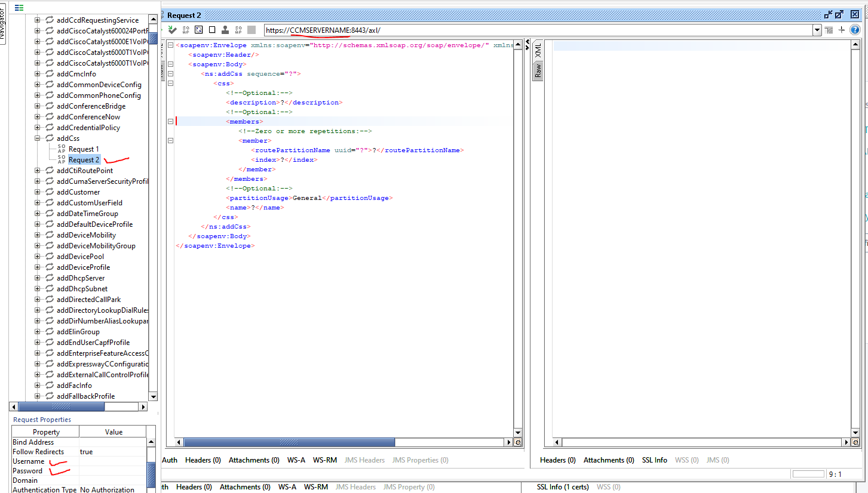Open the Auth tab

[x=169, y=460]
